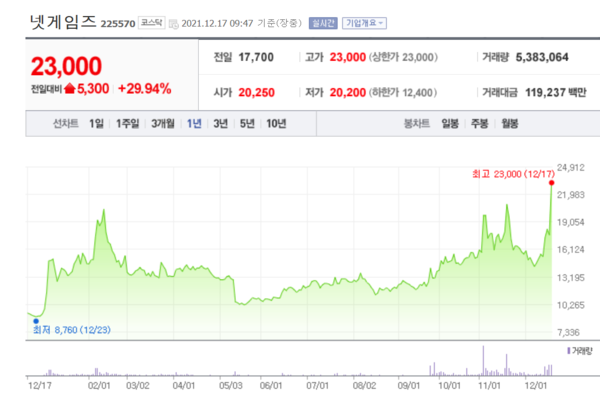
Task: Click the 전일 17,700 value
Action: (x=256, y=57)
